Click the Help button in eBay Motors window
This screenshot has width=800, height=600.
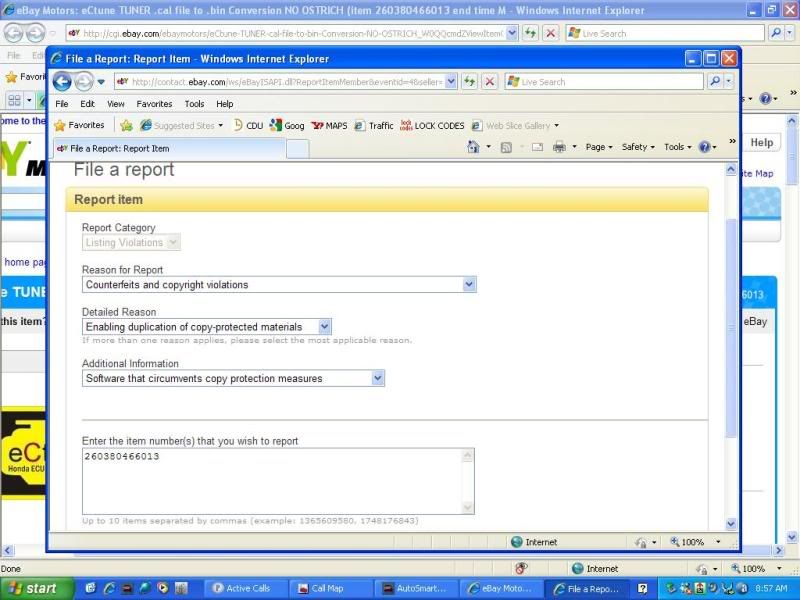(761, 143)
